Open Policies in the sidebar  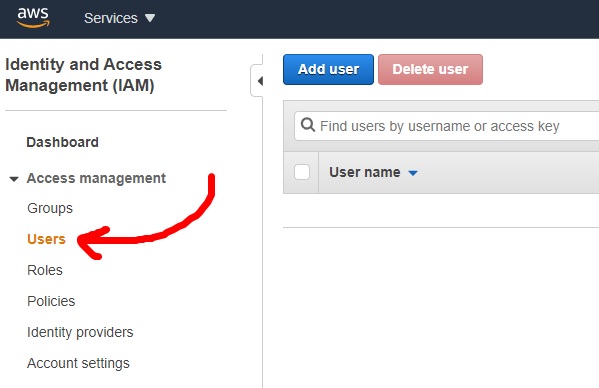[x=51, y=301]
